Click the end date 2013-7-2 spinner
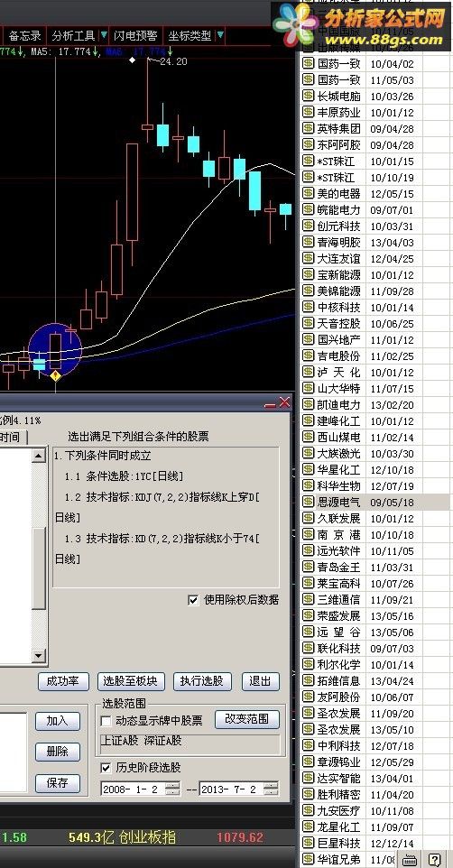 tap(272, 789)
